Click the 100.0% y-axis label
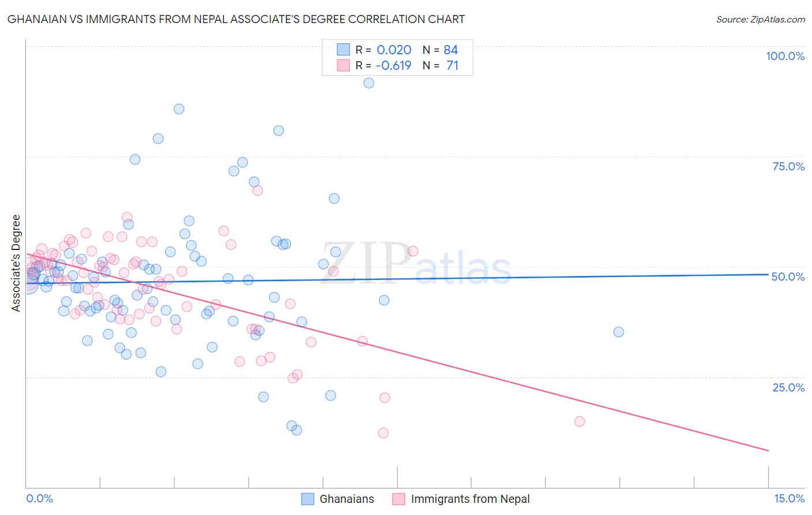Viewport: 812px width, 515px height. (x=785, y=56)
